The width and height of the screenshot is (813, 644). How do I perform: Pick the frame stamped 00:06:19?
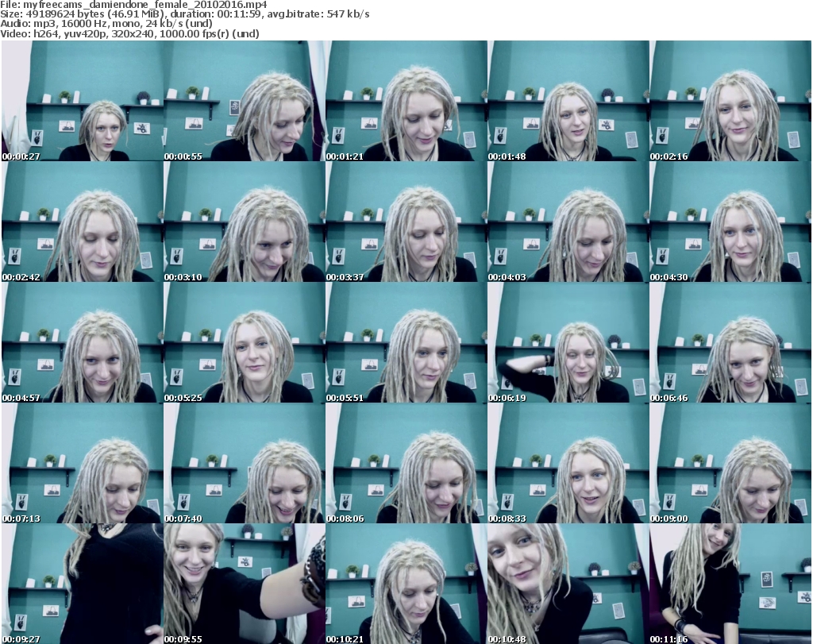[568, 343]
